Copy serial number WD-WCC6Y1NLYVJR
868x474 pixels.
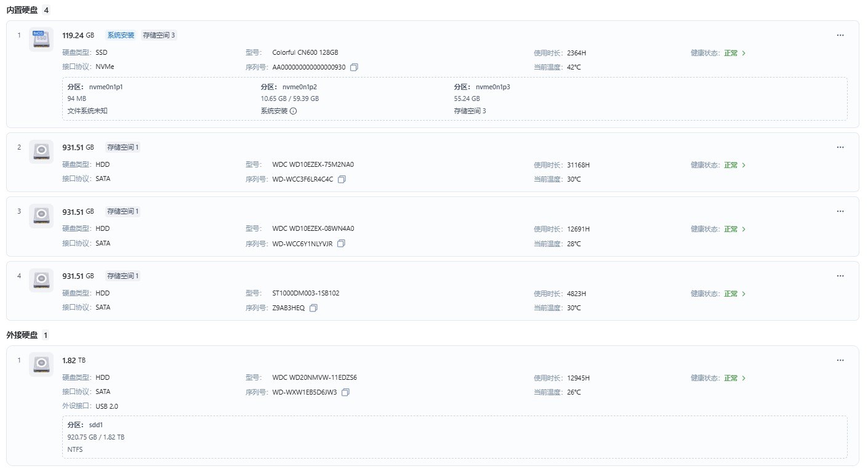coord(341,244)
